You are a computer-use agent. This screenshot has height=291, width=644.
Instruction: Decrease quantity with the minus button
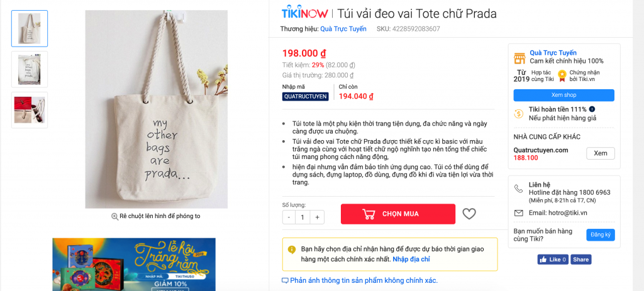coord(289,217)
